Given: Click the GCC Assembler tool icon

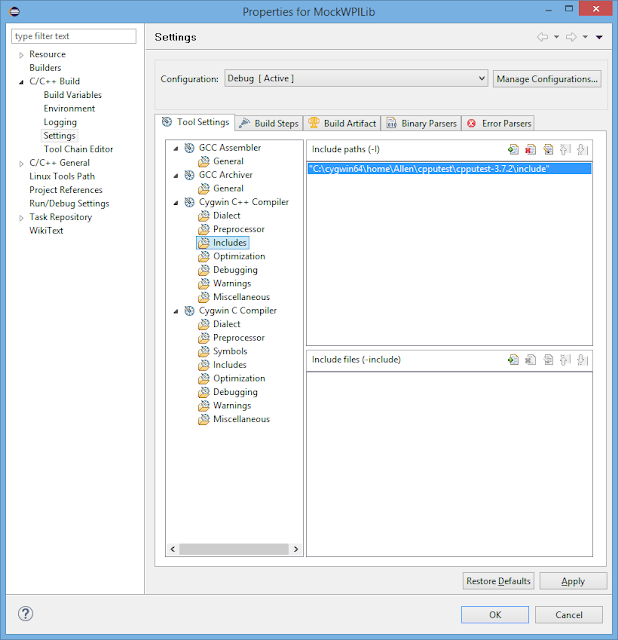Looking at the screenshot, I should click(x=189, y=148).
